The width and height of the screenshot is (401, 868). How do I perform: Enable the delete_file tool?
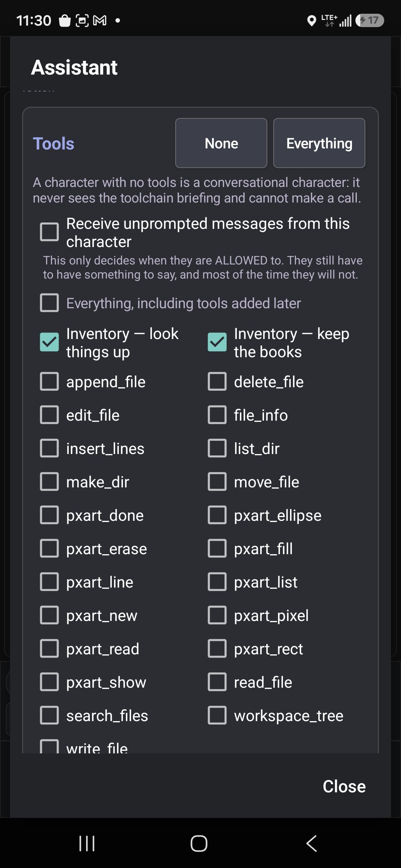click(x=217, y=382)
